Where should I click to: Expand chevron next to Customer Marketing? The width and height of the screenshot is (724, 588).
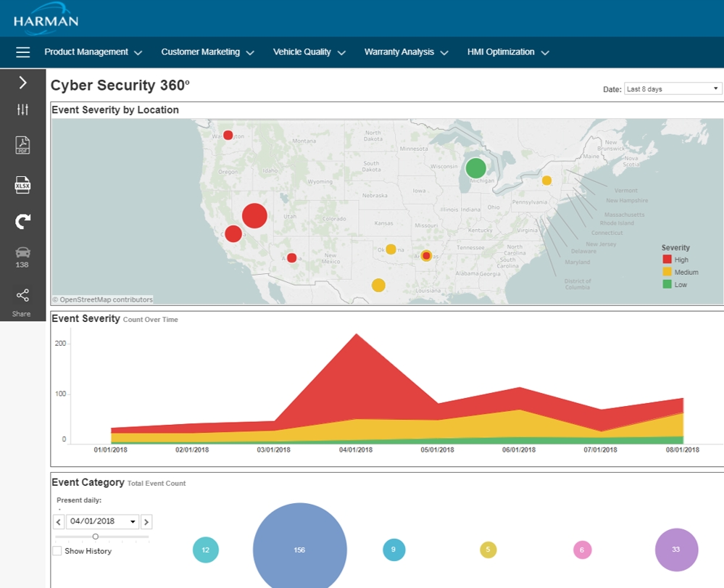coord(250,53)
